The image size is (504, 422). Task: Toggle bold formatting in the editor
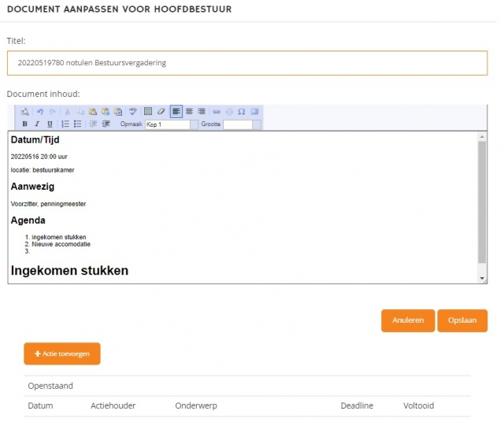(24, 124)
